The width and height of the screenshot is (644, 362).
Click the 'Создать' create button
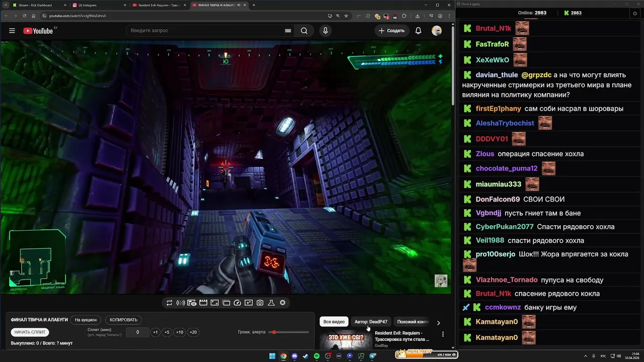pyautogui.click(x=391, y=31)
